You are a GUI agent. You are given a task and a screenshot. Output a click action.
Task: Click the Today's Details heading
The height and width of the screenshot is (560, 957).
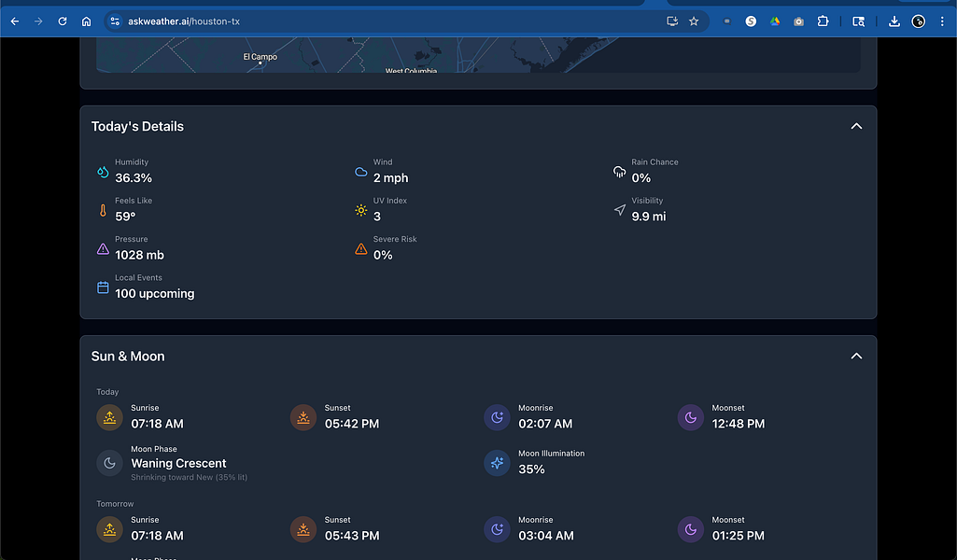137,126
